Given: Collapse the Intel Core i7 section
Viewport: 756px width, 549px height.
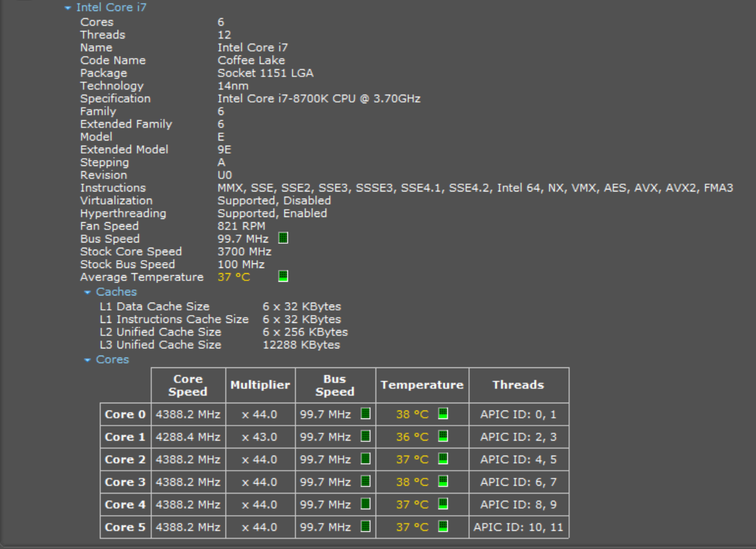Looking at the screenshot, I should [67, 8].
